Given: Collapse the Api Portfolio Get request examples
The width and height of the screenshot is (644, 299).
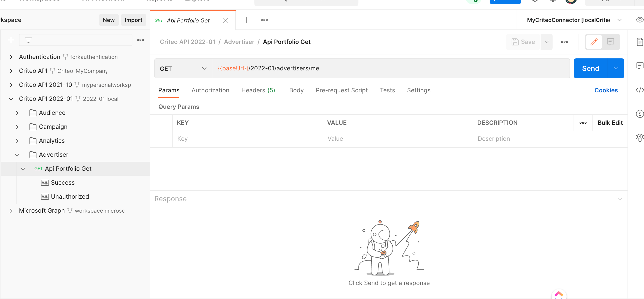Looking at the screenshot, I should click(x=23, y=169).
